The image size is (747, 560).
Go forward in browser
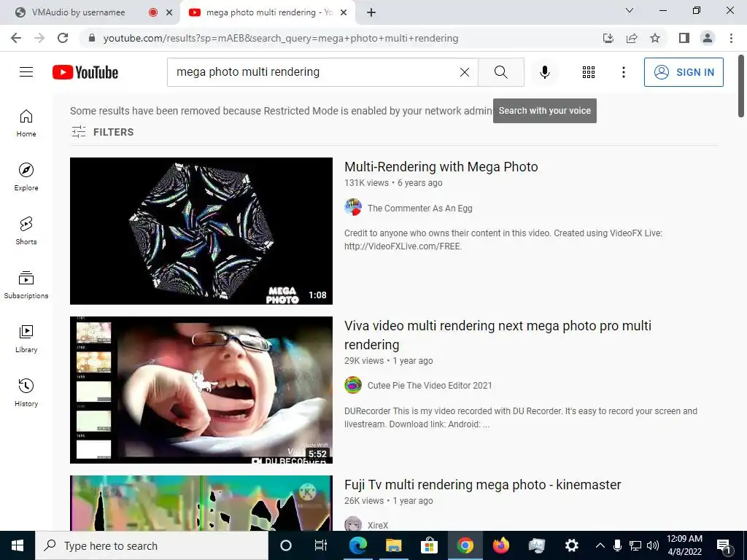pyautogui.click(x=39, y=38)
